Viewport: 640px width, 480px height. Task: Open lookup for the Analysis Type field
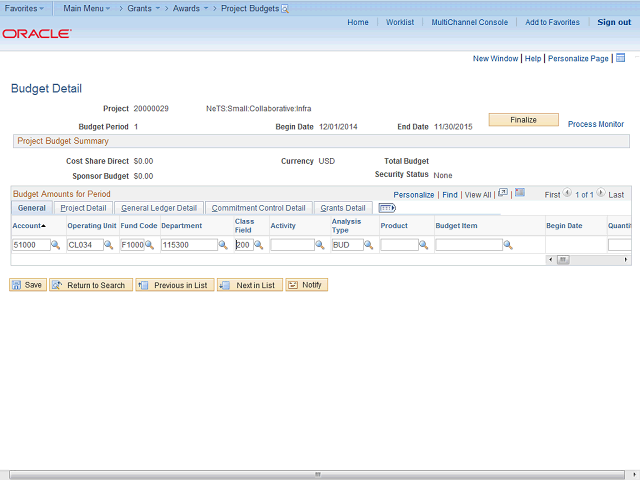point(368,245)
